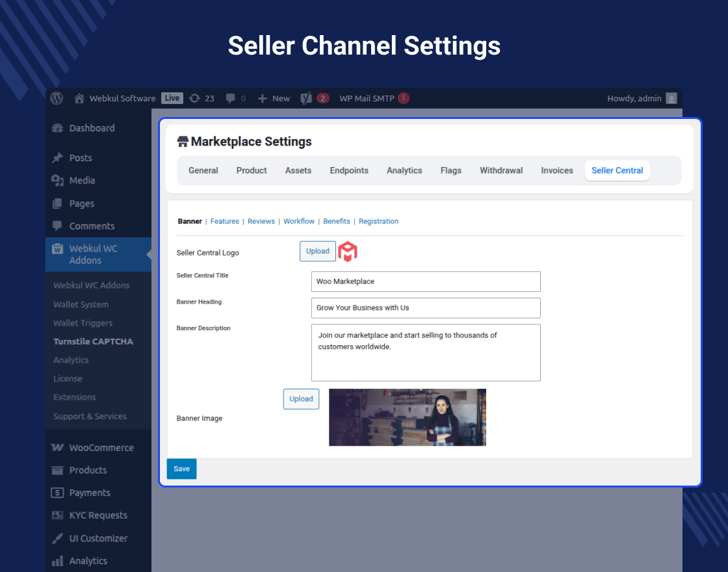Click the banner image preview thumbnail
Screen dimensions: 728x572
(408, 417)
